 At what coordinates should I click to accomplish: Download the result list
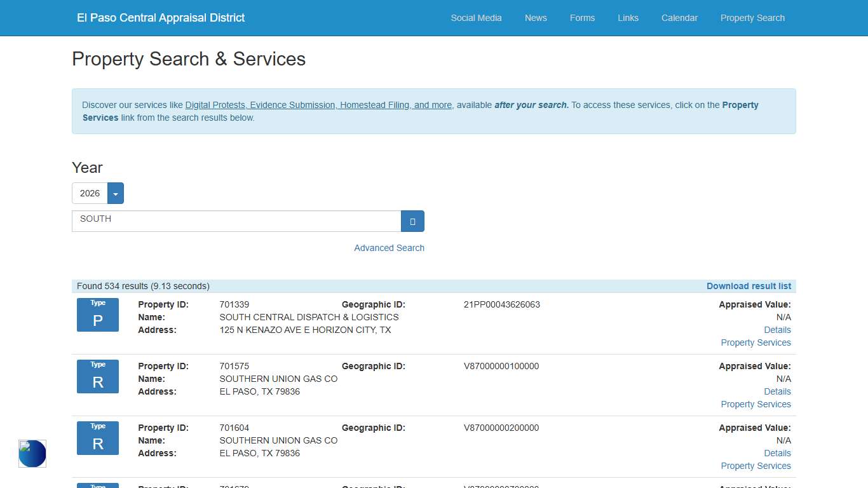(749, 286)
